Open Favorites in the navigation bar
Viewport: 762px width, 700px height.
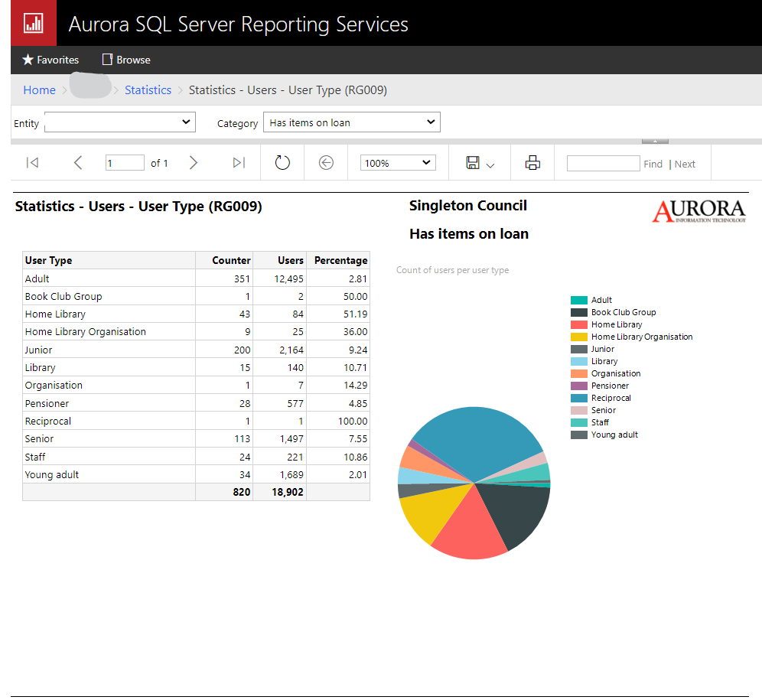[50, 60]
